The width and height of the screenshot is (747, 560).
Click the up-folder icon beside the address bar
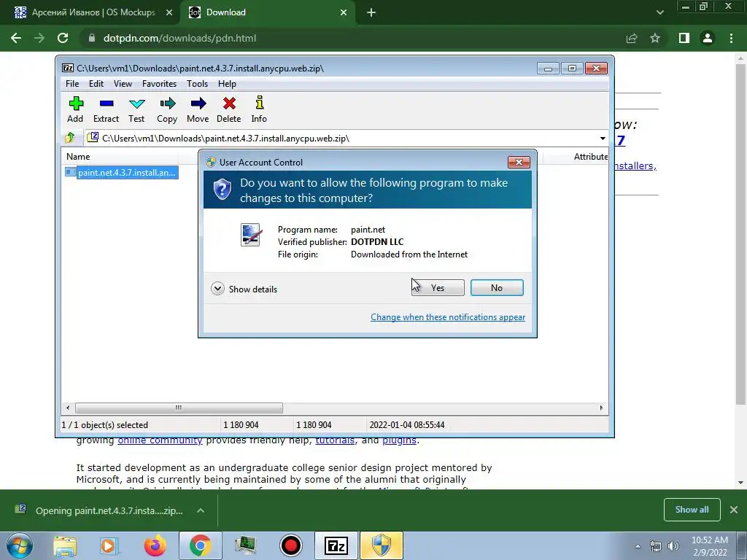pos(70,138)
